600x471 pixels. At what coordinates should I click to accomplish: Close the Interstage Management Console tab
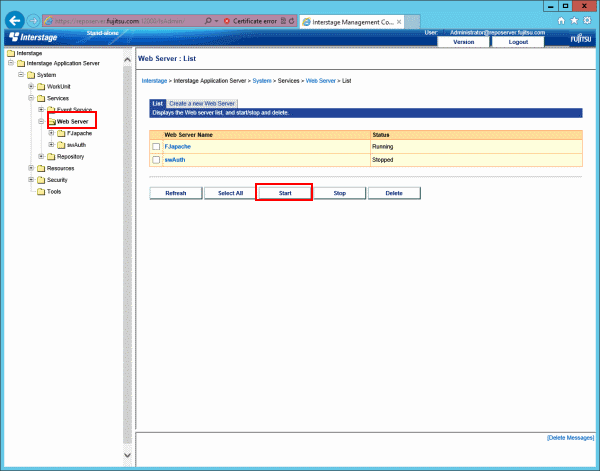click(399, 22)
